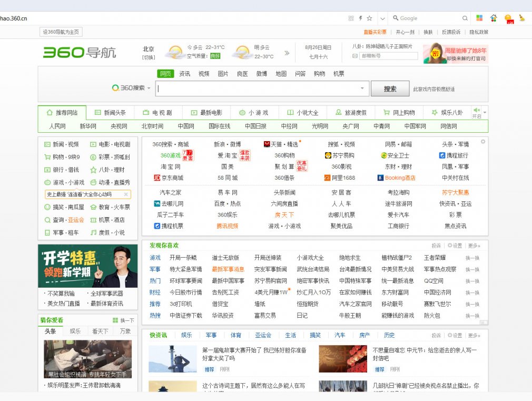Bookmark this page with the star icon
This screenshot has height=401, width=532.
[x=369, y=18]
